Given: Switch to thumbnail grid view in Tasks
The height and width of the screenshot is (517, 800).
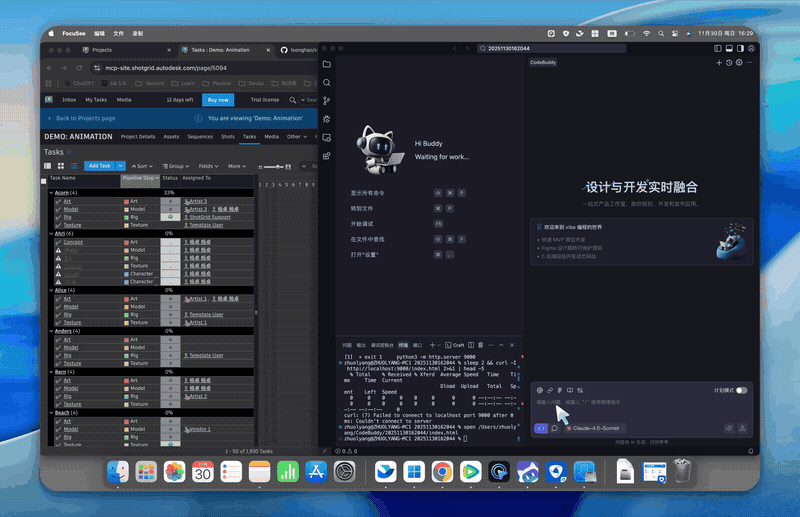Looking at the screenshot, I should pos(60,166).
